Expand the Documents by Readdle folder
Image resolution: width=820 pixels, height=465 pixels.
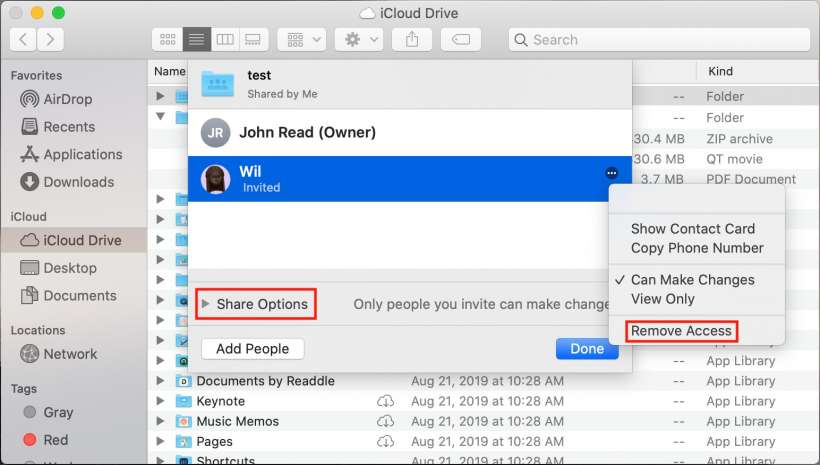(x=160, y=381)
